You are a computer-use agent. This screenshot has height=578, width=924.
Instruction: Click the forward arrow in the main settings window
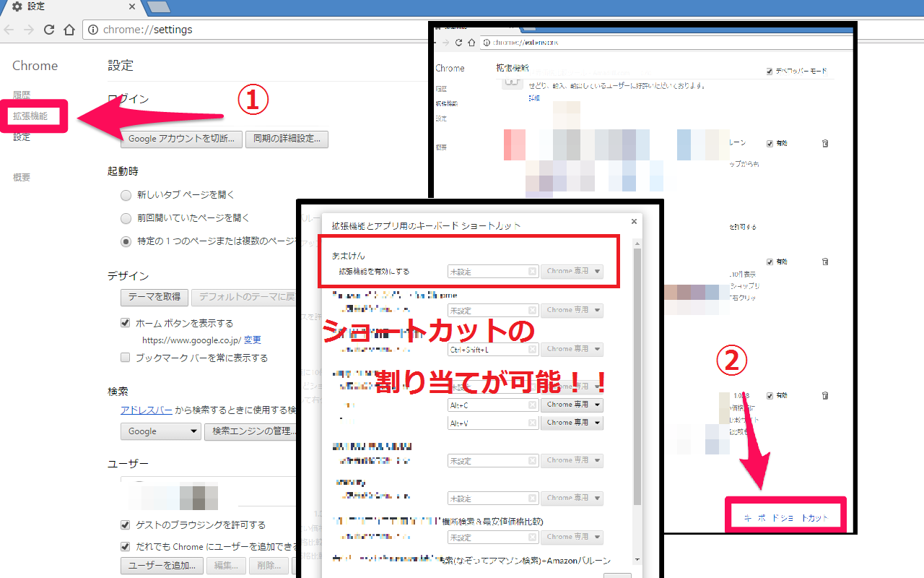coord(29,30)
